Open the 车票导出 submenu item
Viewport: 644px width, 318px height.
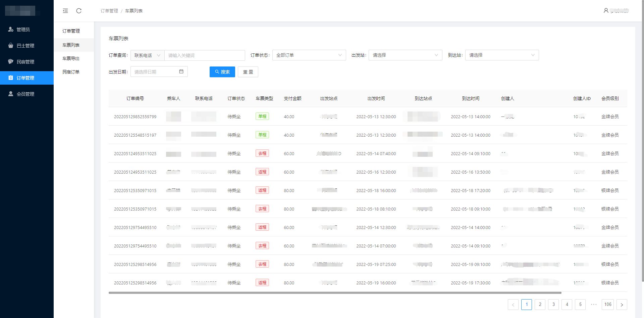click(x=74, y=58)
